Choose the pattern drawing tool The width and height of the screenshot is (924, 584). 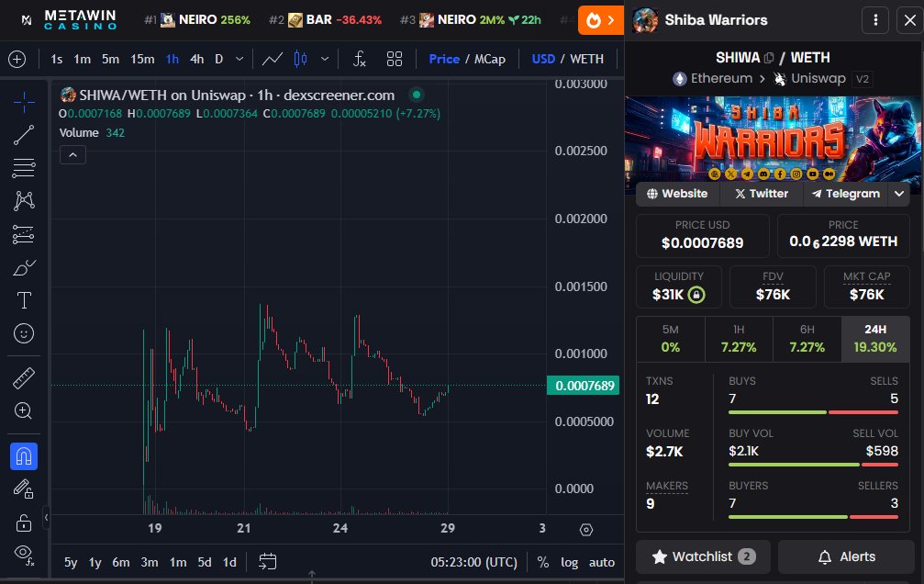point(24,201)
